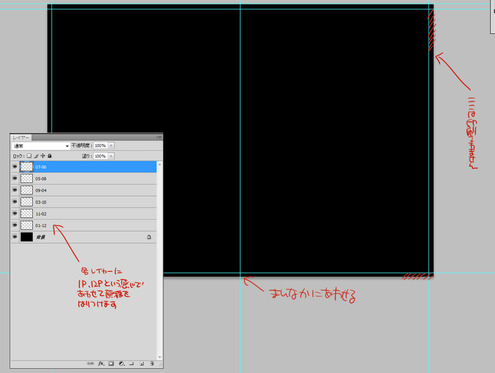The height and width of the screenshot is (373, 495).
Task: Select layer thumbnail of 07-06
Action: (x=27, y=167)
